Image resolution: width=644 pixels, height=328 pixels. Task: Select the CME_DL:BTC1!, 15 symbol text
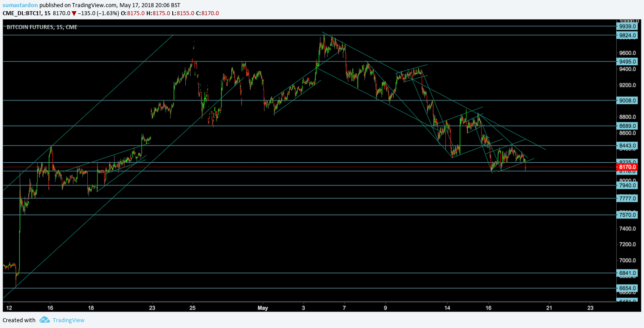click(x=26, y=13)
